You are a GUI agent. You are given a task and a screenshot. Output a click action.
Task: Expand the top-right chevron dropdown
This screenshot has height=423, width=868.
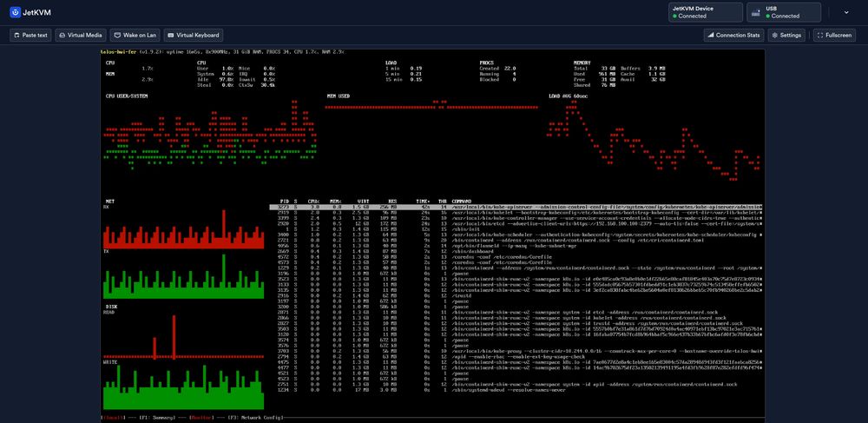click(845, 12)
